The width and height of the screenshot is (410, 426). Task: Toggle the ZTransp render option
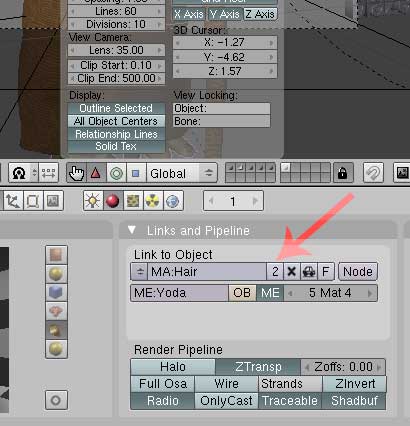point(258,367)
